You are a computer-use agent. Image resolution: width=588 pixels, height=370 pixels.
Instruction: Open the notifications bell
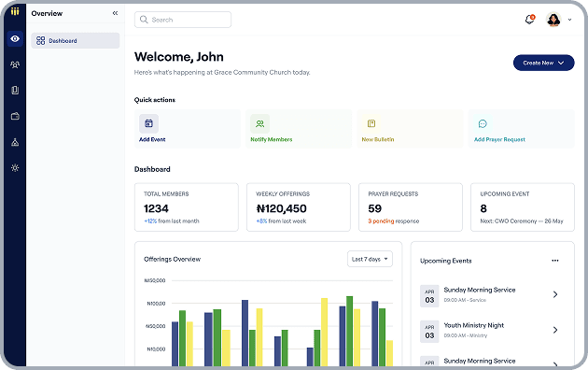click(529, 19)
